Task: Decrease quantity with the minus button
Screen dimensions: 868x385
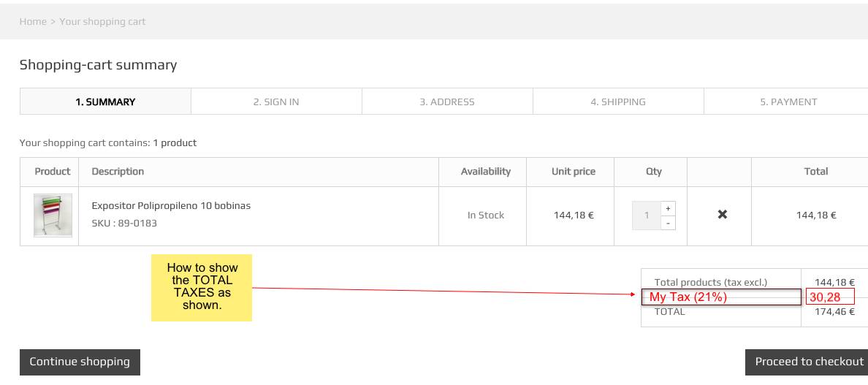Action: [x=668, y=223]
